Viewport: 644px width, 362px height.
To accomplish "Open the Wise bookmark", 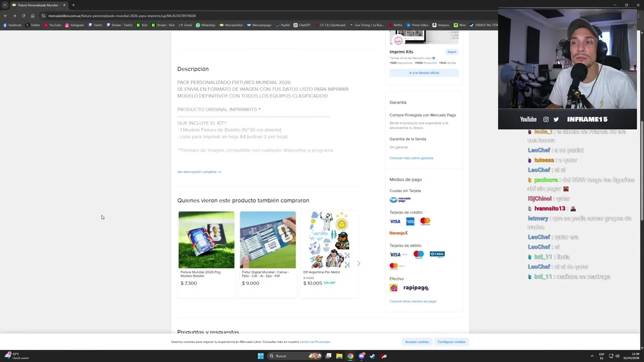I will (x=459, y=25).
